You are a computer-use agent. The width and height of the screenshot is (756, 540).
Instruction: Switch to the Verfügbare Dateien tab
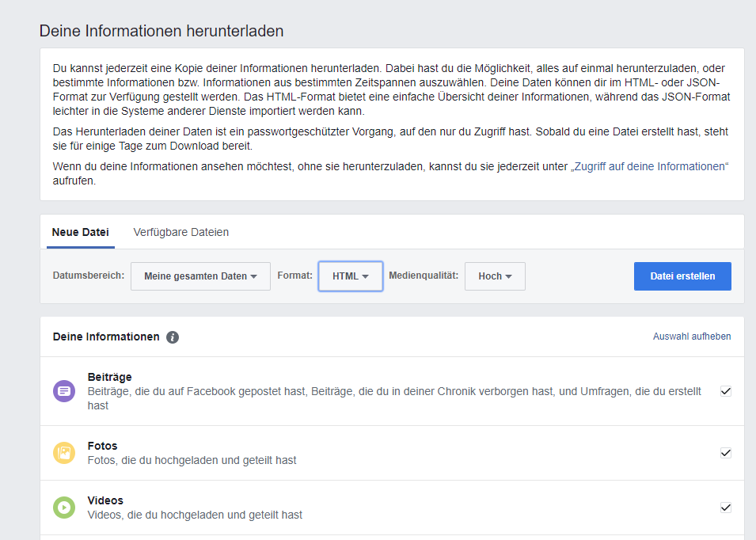point(181,232)
